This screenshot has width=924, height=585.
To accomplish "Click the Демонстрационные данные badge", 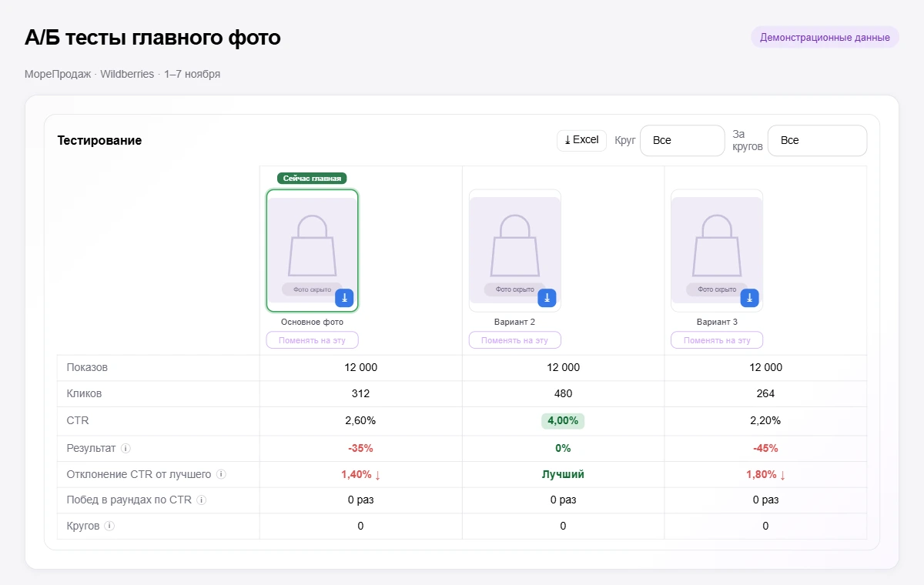I will click(x=825, y=37).
